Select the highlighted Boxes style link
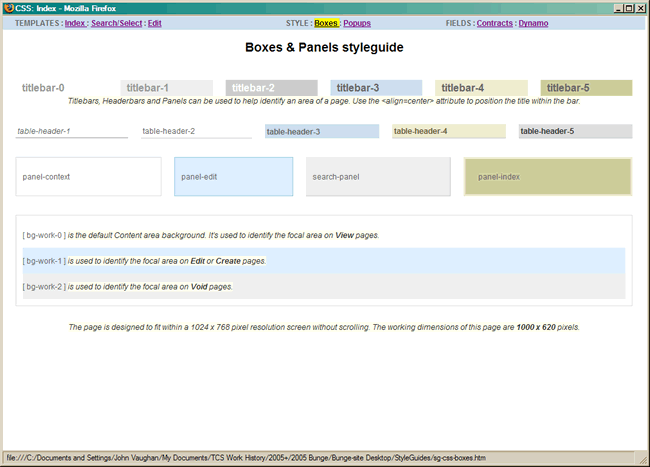The width and height of the screenshot is (650, 467). [x=326, y=23]
